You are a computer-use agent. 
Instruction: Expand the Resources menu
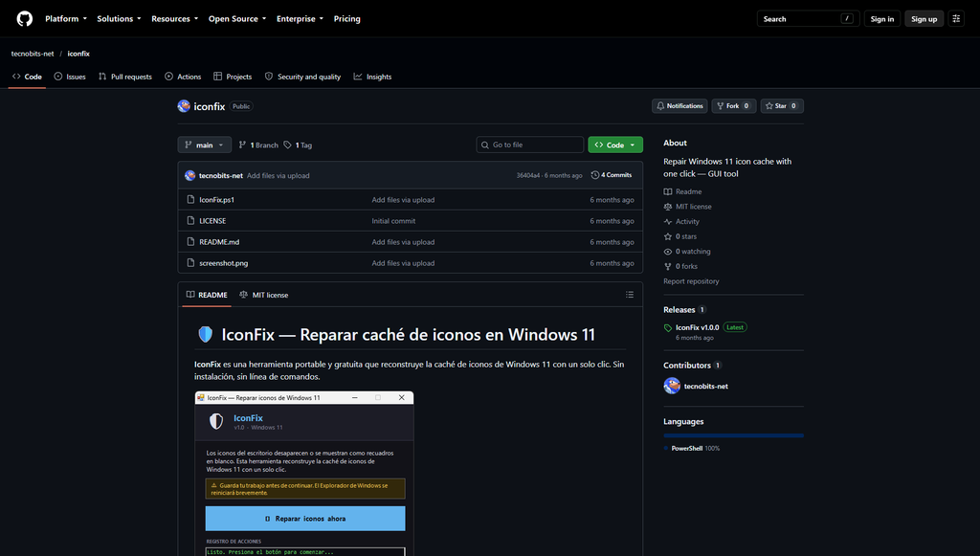[x=174, y=19]
